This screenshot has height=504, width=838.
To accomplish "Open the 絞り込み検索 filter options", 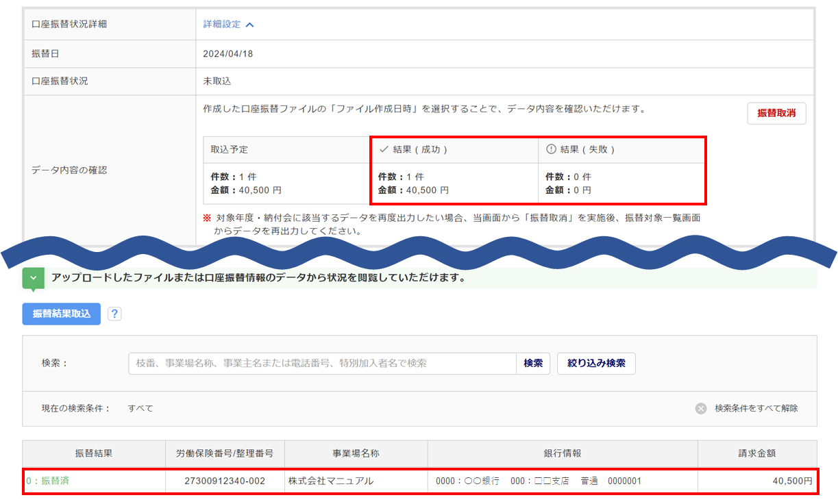I will [596, 364].
